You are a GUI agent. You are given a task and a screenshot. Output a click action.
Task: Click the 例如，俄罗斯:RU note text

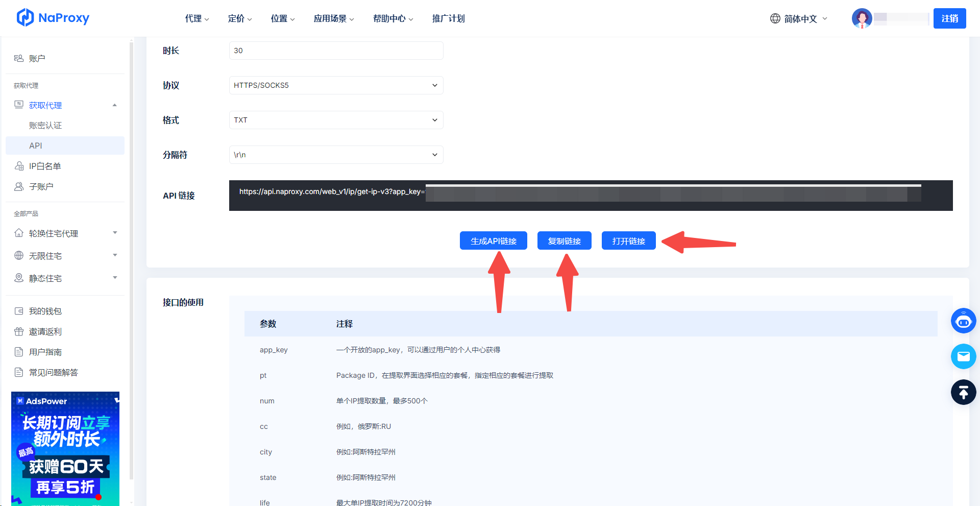(363, 426)
